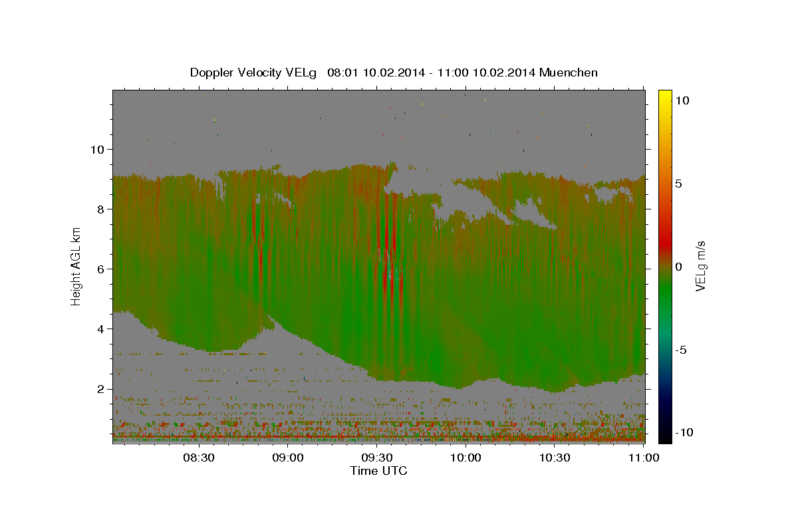Click the "Time UTC" axis label
The width and height of the screenshot is (798, 532).
coord(378,471)
